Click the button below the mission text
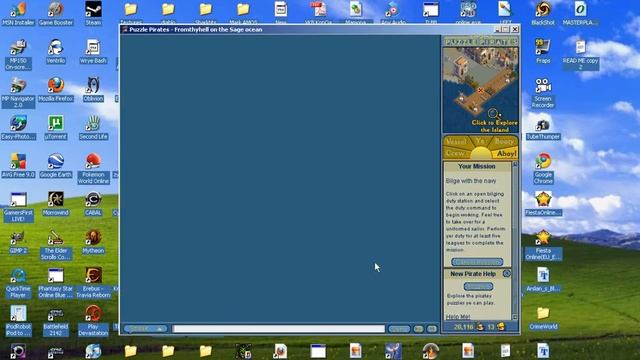This screenshot has height=360, width=640. pyautogui.click(x=477, y=262)
